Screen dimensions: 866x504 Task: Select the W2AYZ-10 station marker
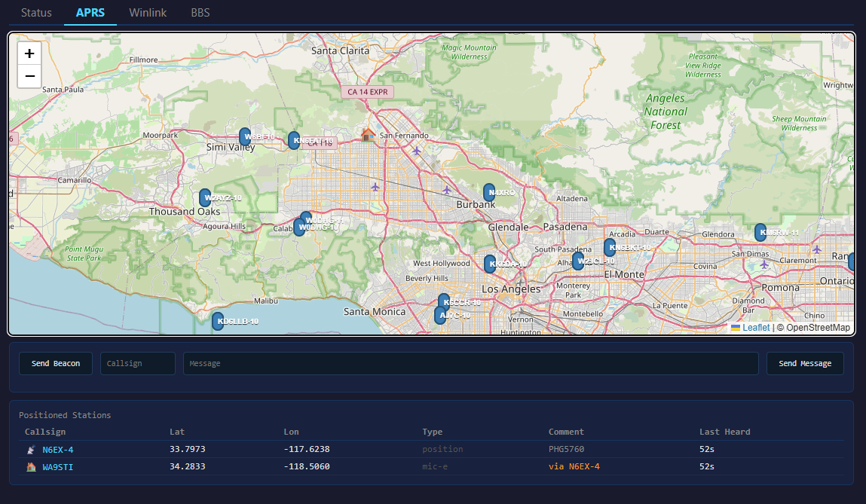click(205, 197)
